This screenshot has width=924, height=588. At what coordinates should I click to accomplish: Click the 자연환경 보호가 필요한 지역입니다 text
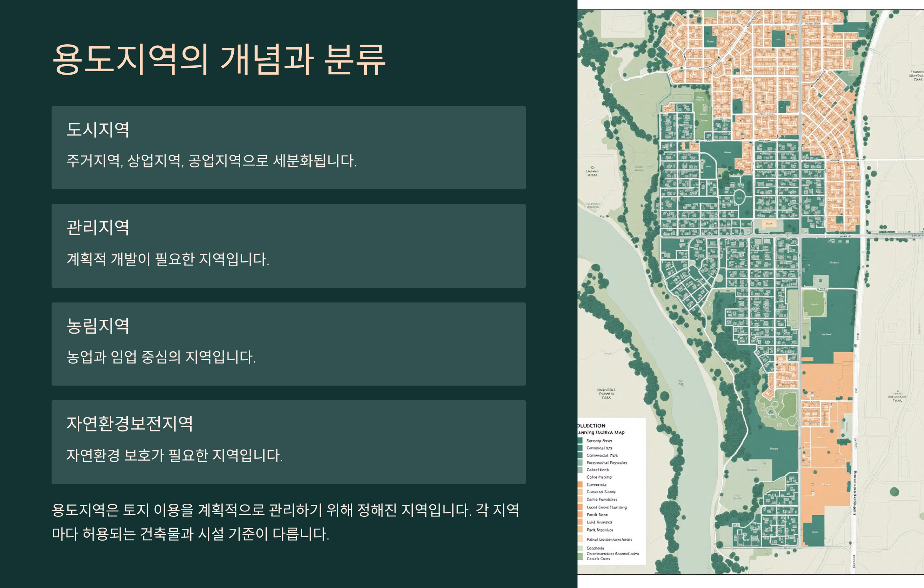tap(174, 456)
